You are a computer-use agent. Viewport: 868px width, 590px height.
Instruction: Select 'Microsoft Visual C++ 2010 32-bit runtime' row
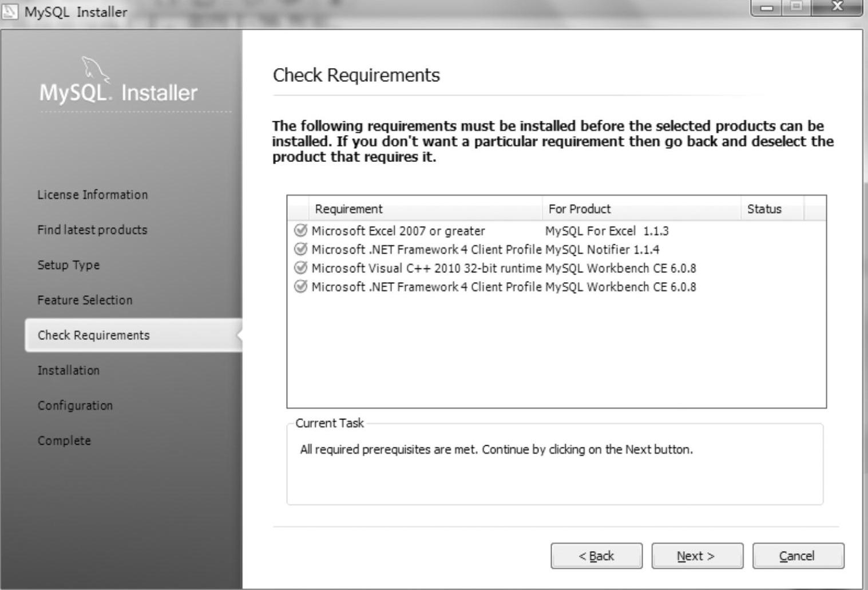pyautogui.click(x=557, y=268)
